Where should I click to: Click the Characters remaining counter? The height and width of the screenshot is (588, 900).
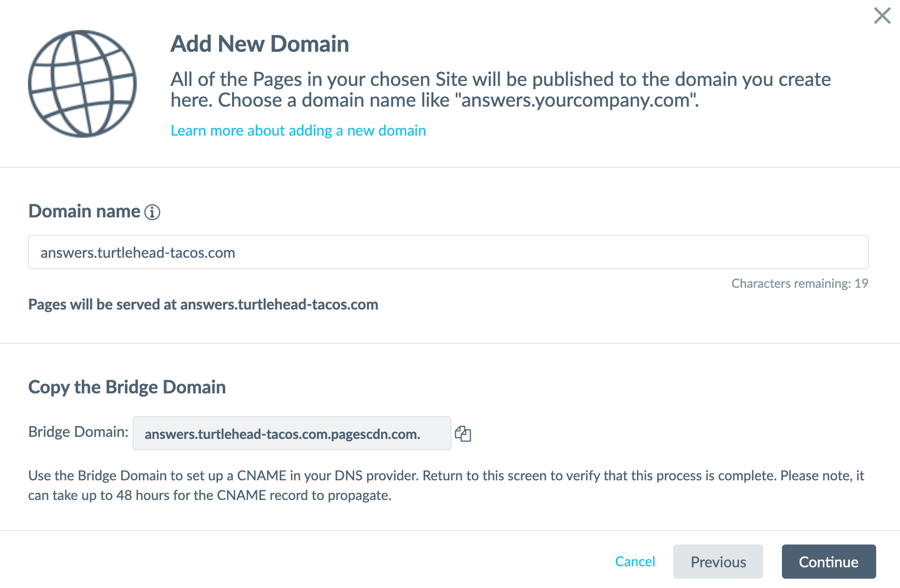pyautogui.click(x=800, y=284)
